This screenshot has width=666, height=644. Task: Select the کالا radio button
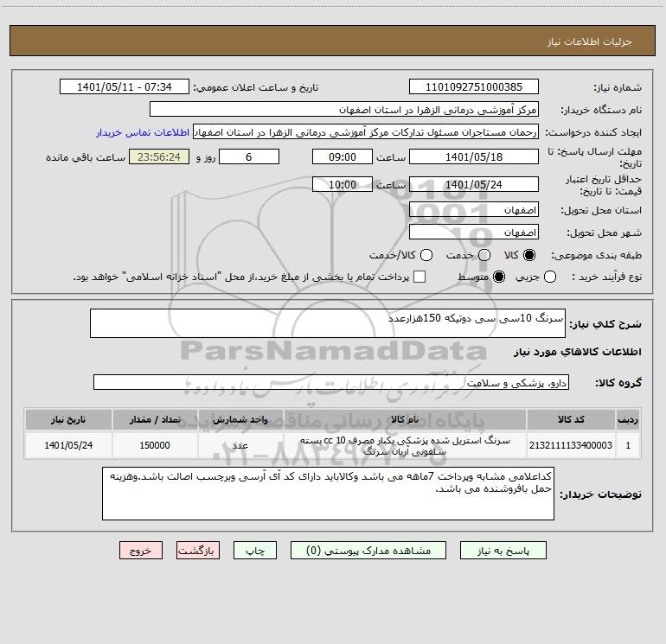coord(529,255)
